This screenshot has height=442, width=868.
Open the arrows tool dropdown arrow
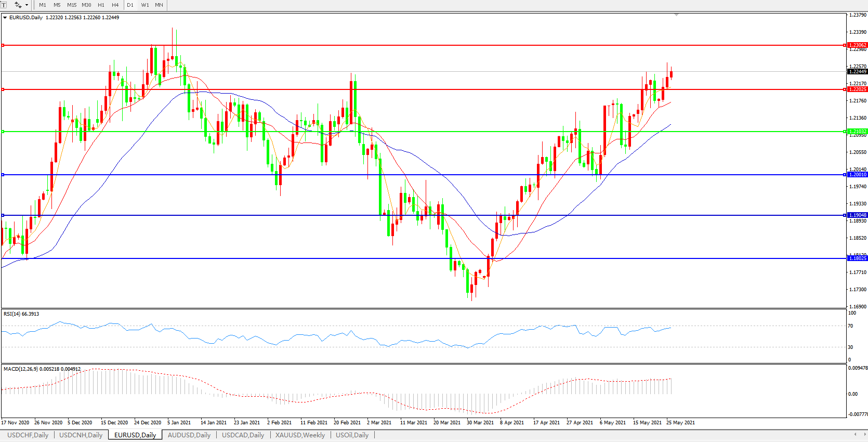pos(27,5)
